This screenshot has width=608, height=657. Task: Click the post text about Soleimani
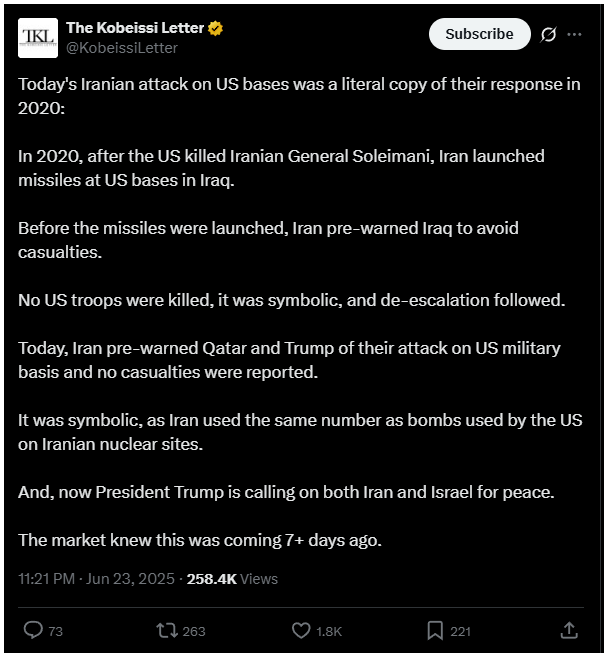coord(281,168)
